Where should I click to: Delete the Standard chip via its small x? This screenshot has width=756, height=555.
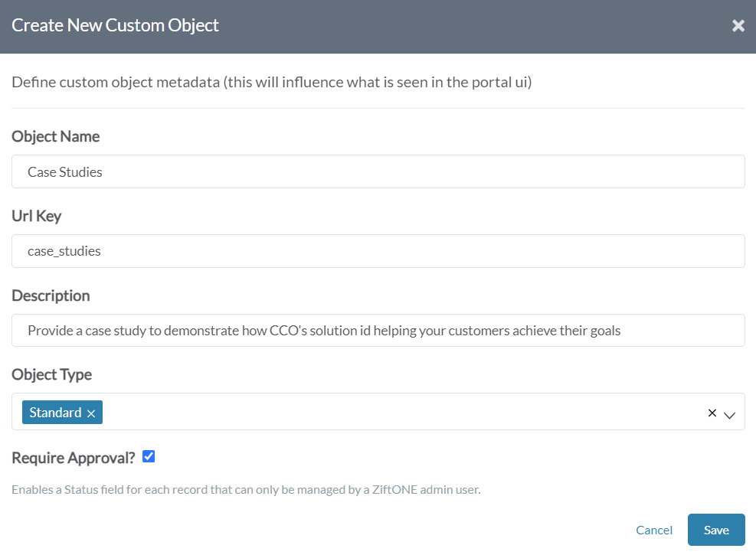click(x=91, y=412)
